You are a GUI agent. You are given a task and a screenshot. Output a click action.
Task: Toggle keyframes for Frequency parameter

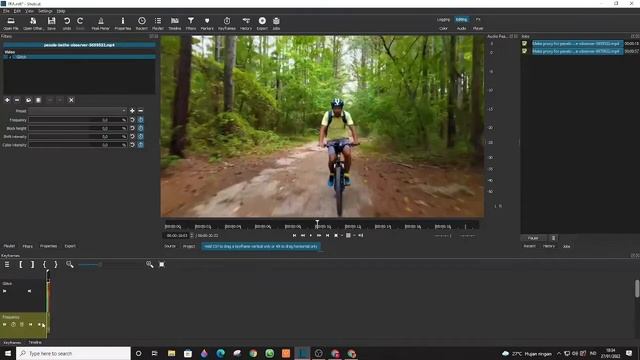click(x=140, y=120)
